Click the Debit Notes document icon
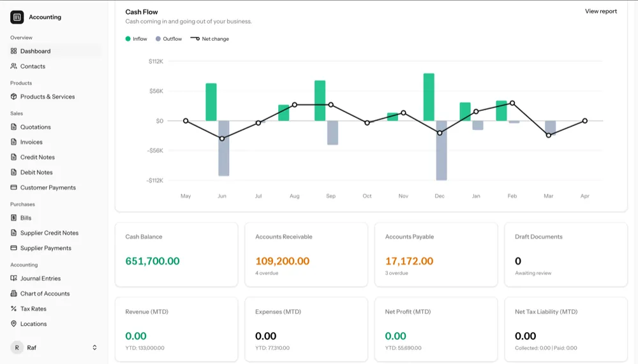This screenshot has width=638, height=364. [14, 172]
